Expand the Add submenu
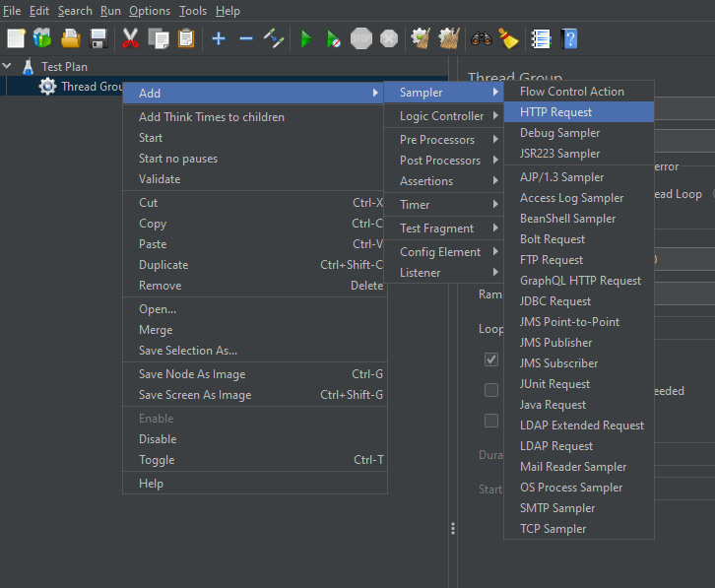This screenshot has height=588, width=715. pos(253,93)
